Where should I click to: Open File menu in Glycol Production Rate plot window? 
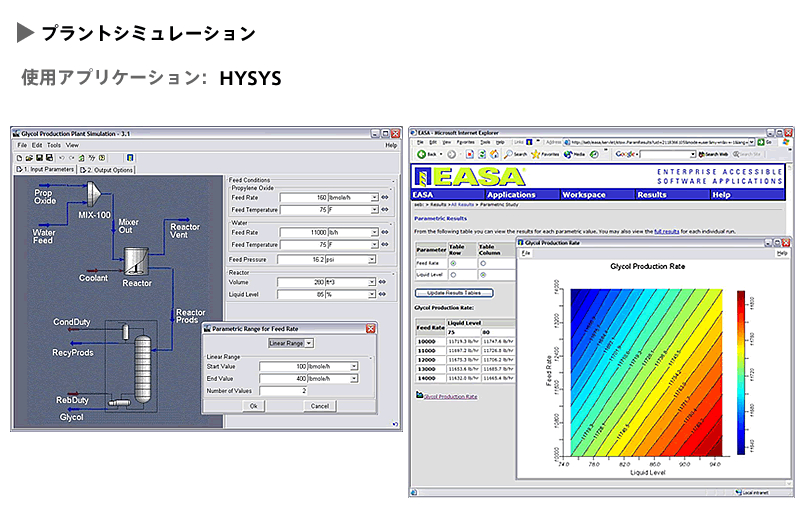(526, 253)
